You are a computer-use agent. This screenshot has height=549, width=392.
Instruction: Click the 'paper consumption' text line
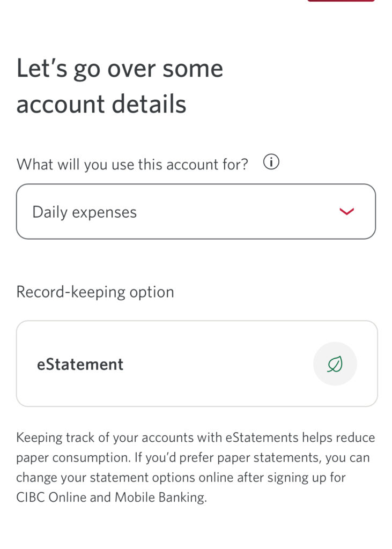click(x=73, y=458)
